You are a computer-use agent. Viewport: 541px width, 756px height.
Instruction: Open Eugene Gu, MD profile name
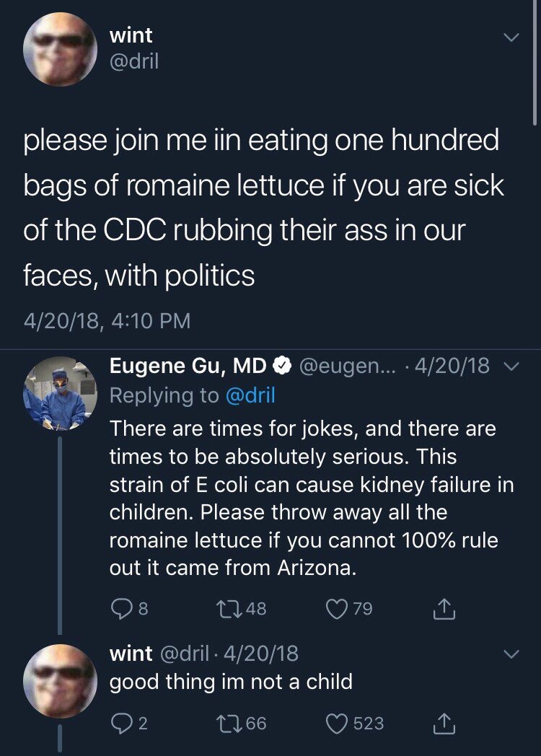[x=188, y=366]
